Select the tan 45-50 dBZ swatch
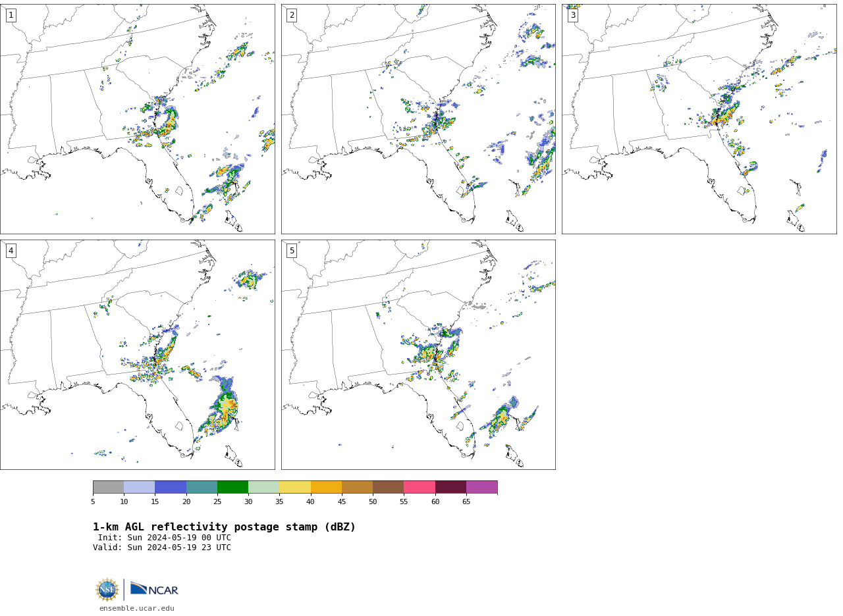Image resolution: width=843 pixels, height=616 pixels. [357, 487]
